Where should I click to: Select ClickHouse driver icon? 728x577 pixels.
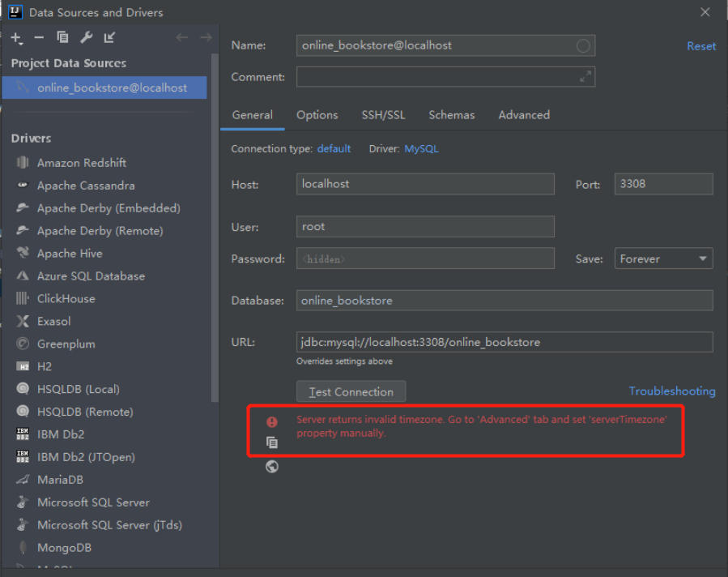pos(23,298)
